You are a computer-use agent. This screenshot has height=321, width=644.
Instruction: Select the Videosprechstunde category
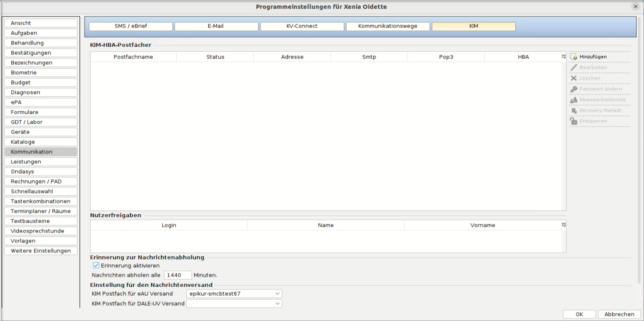pyautogui.click(x=41, y=231)
